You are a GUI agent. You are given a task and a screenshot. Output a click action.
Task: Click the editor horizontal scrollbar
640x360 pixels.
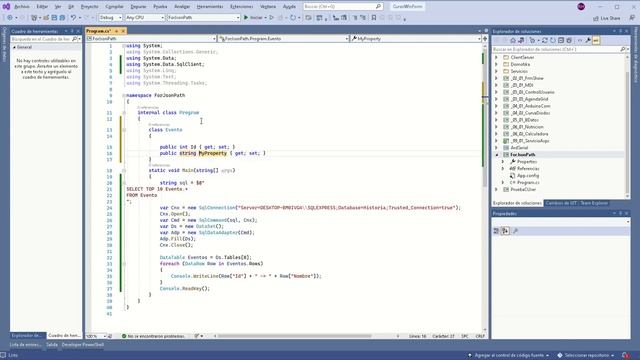tap(295, 336)
